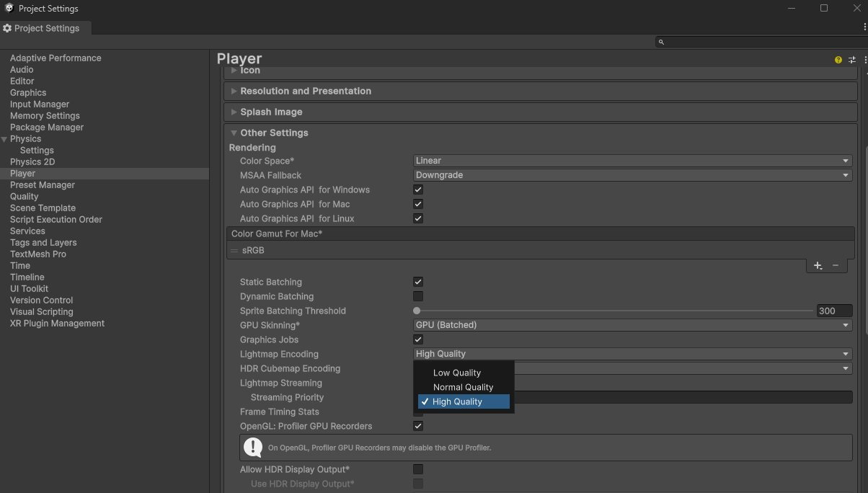Click the Sprite Batching Threshold value field

click(x=834, y=311)
